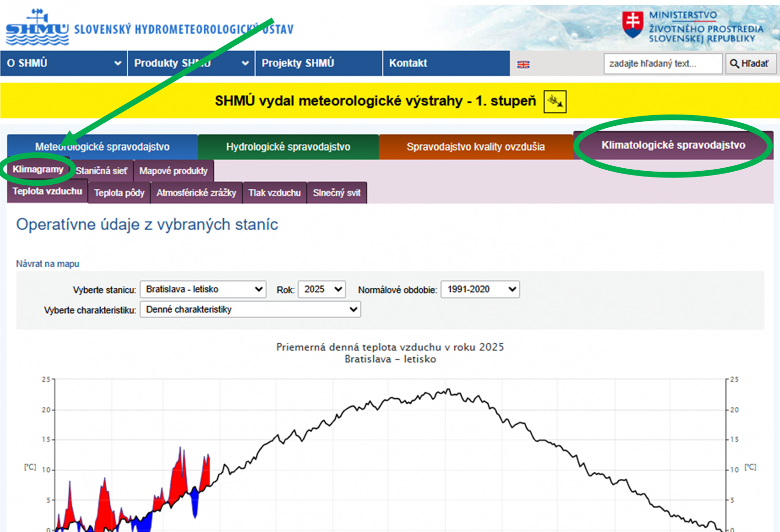Click the weather warning icon in yellow banner
Screen dimensions: 780x532
point(555,101)
